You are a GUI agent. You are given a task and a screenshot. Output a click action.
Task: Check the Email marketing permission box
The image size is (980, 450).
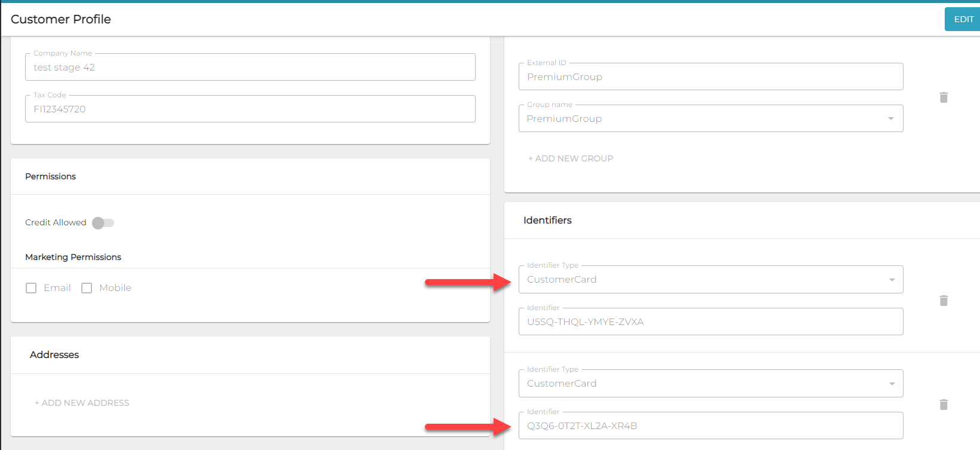coord(31,288)
